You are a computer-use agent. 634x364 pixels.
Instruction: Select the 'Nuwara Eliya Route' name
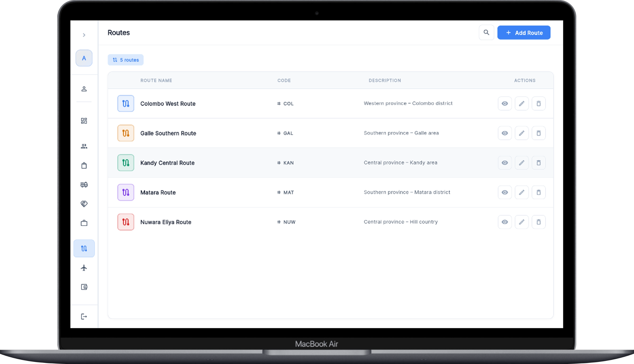pyautogui.click(x=166, y=222)
